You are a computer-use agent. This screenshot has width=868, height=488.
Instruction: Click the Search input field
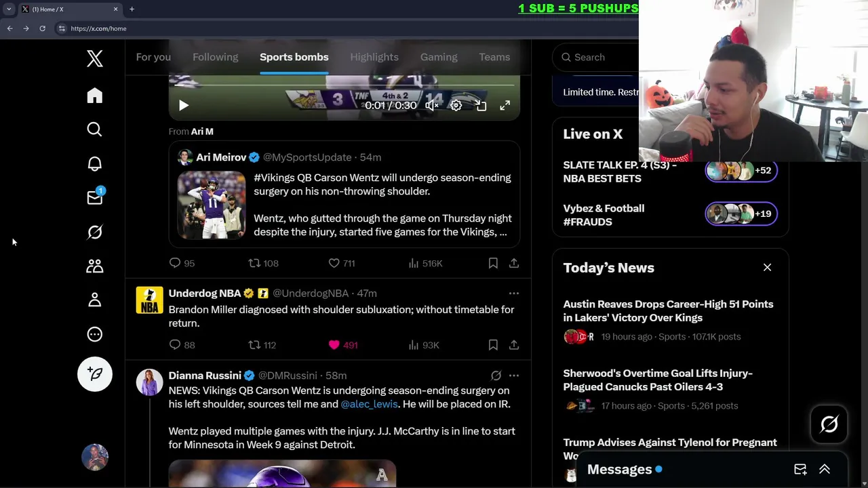pyautogui.click(x=595, y=57)
